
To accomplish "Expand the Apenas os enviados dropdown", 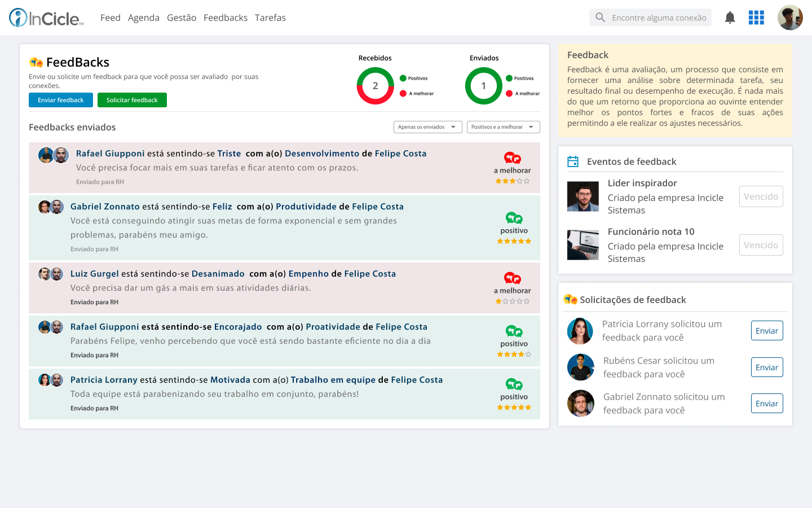I will pos(428,127).
